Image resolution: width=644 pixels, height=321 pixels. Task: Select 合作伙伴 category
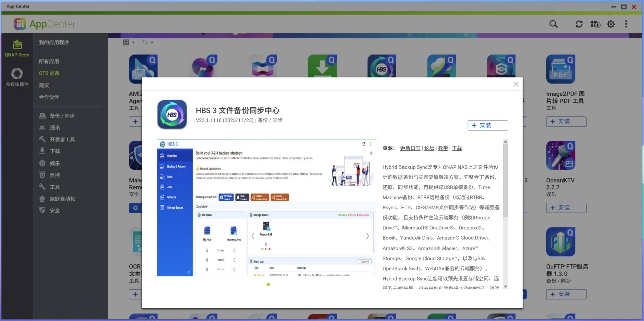49,97
